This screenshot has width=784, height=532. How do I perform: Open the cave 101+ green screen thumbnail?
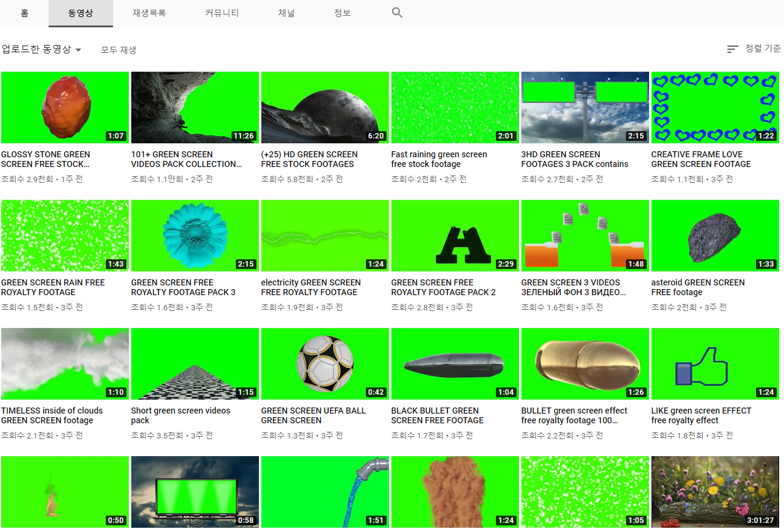195,107
